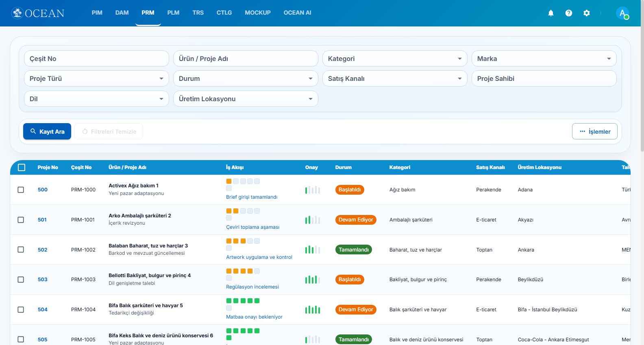Sort by the Proje No column header
Screen dimensions: 644x345
coord(48,167)
